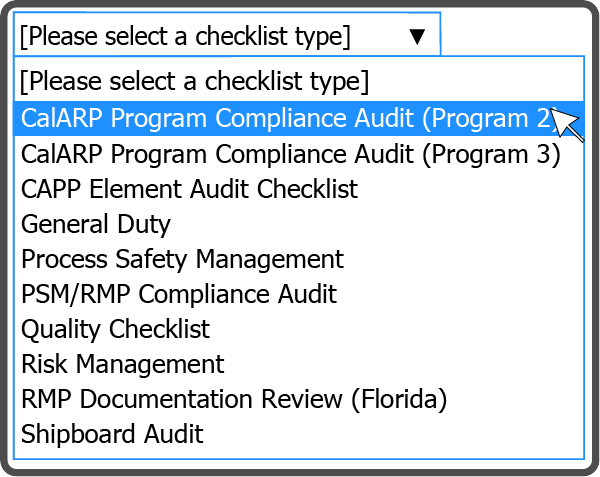Choose CalARP Program Compliance Audit (Program 3)
Viewport: 600px width, 477px height.
(x=299, y=154)
